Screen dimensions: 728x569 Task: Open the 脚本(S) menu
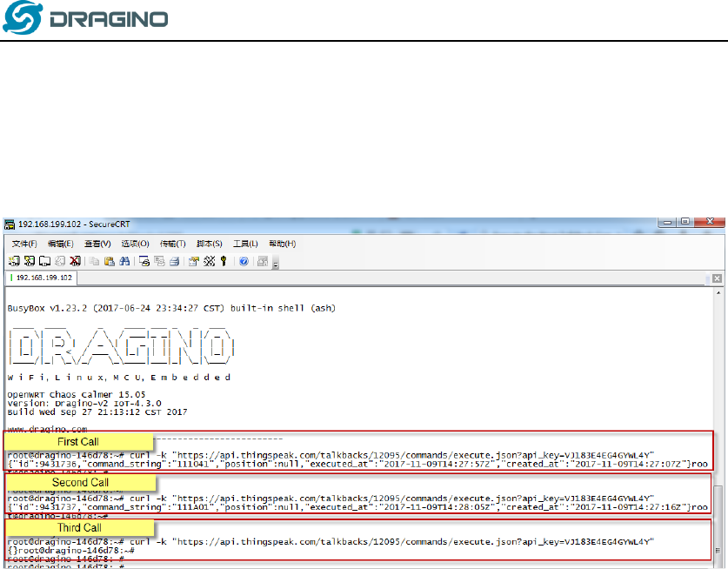(209, 244)
